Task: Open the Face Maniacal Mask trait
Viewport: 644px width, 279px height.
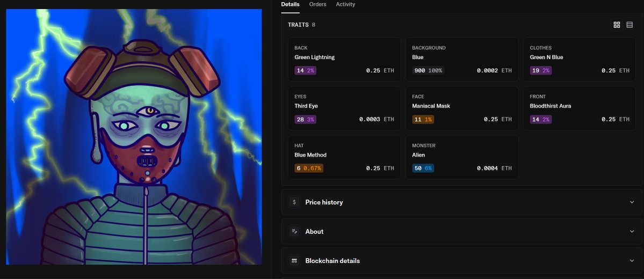Action: pyautogui.click(x=462, y=108)
